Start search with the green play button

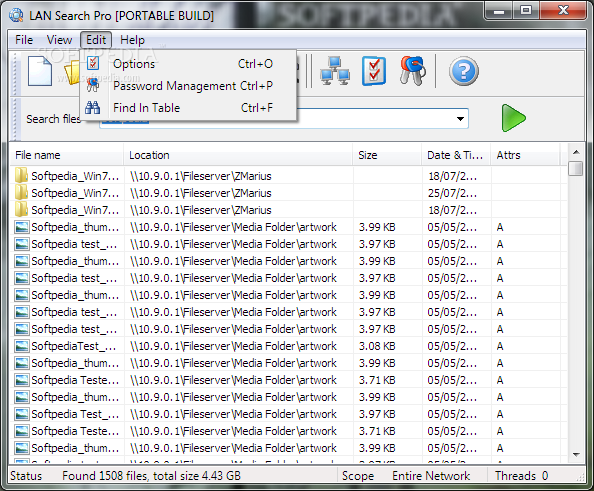514,118
